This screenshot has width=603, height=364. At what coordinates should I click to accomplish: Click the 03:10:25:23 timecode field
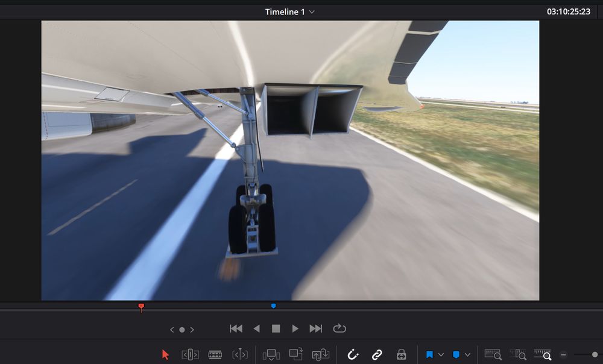click(569, 11)
